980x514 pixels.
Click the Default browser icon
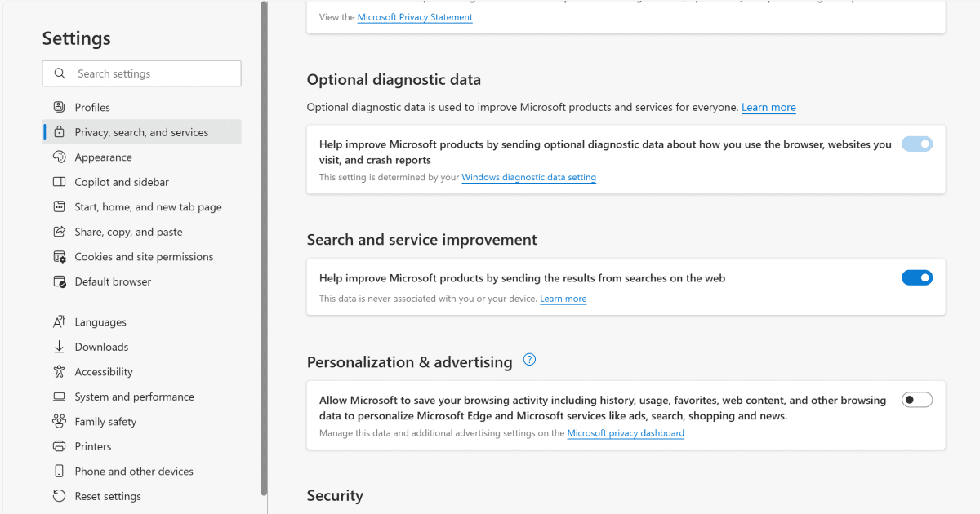(59, 281)
